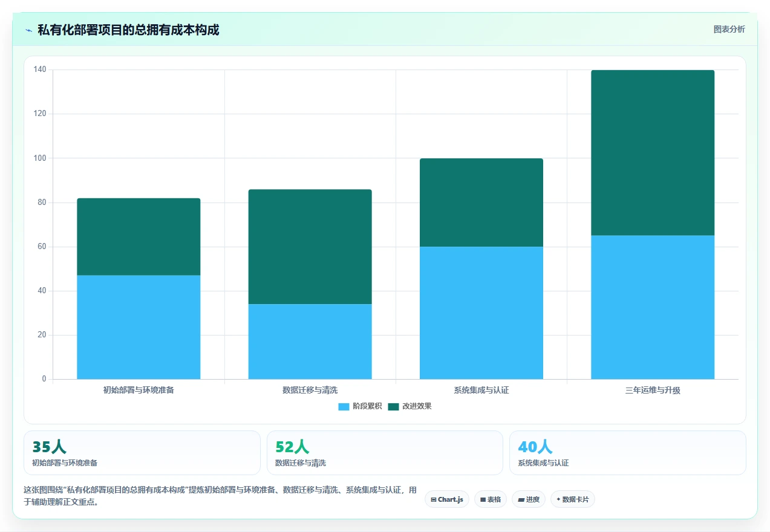
Task: Click the y-axis value 140
Action: [x=40, y=70]
